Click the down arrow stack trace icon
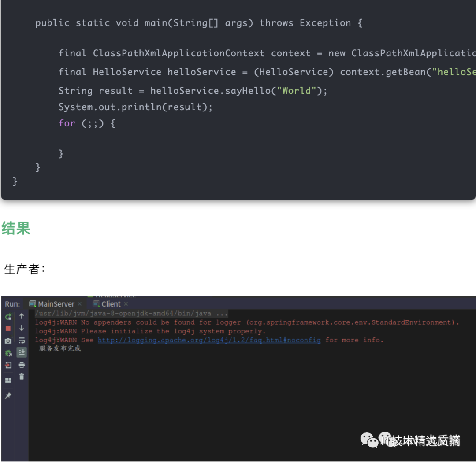Viewport: 476px width, 462px height. (22, 329)
